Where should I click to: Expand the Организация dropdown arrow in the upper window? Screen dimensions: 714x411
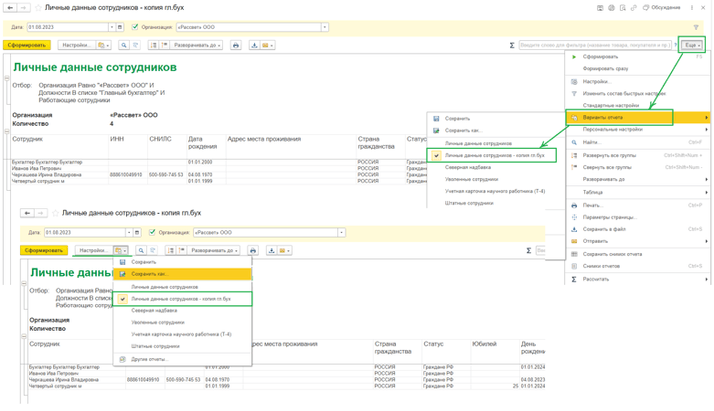click(325, 27)
